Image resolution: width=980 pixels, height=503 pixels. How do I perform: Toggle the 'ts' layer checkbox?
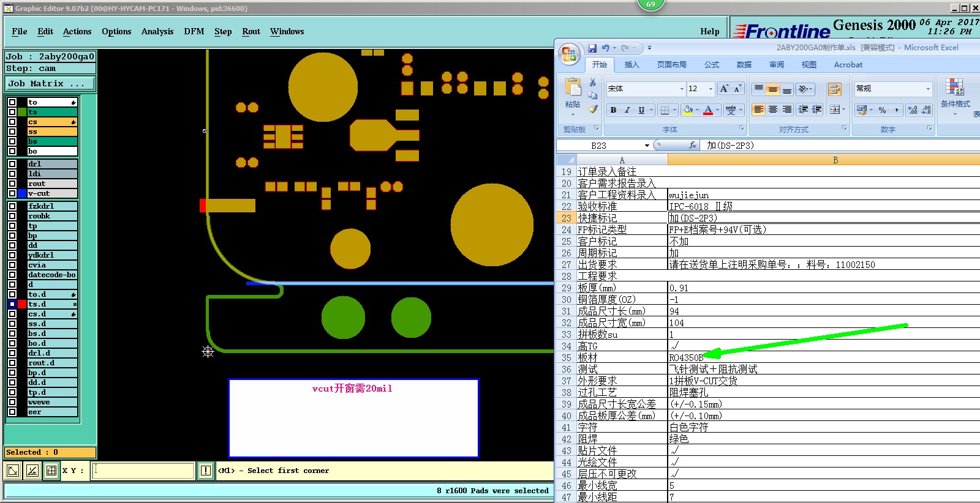(x=12, y=112)
